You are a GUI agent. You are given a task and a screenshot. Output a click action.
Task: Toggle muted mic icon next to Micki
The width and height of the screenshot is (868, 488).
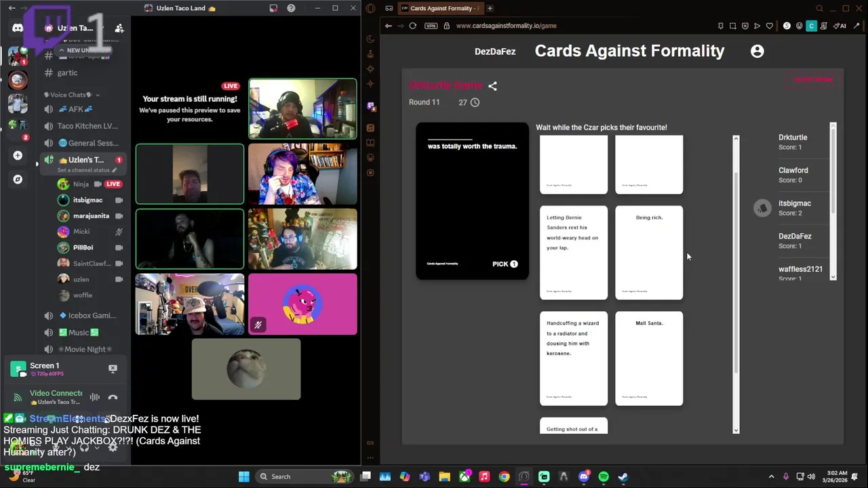(x=119, y=232)
